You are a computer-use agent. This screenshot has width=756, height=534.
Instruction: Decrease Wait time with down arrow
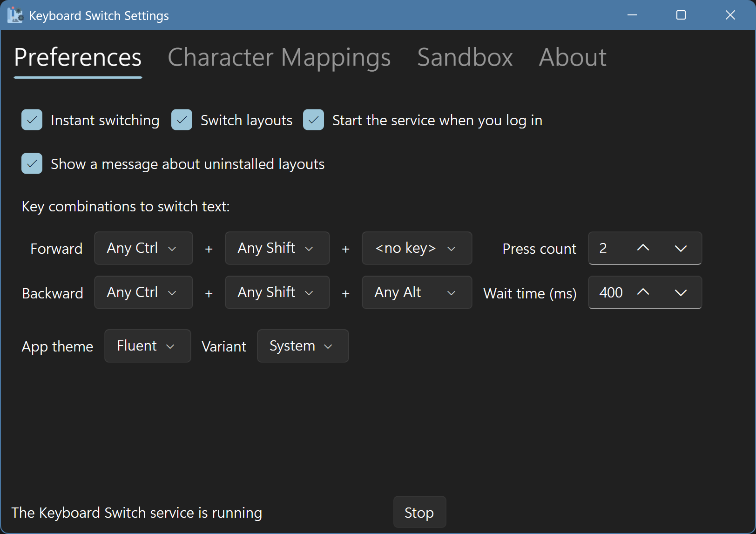pyautogui.click(x=681, y=292)
